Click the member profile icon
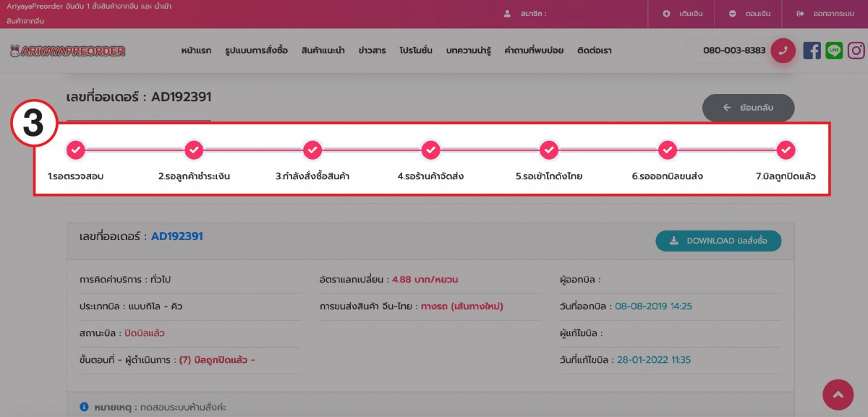 point(508,14)
